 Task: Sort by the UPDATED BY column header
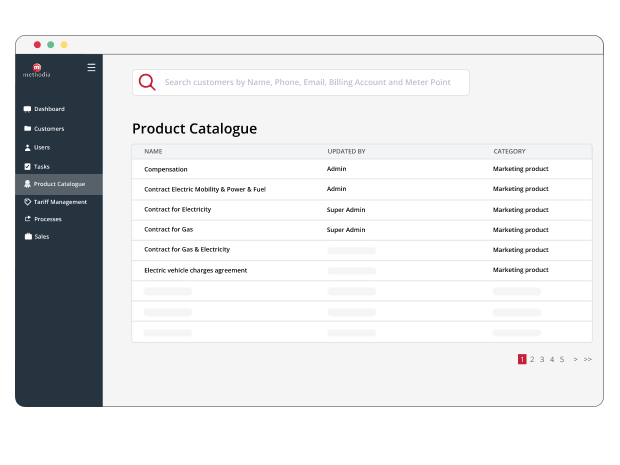(x=346, y=152)
